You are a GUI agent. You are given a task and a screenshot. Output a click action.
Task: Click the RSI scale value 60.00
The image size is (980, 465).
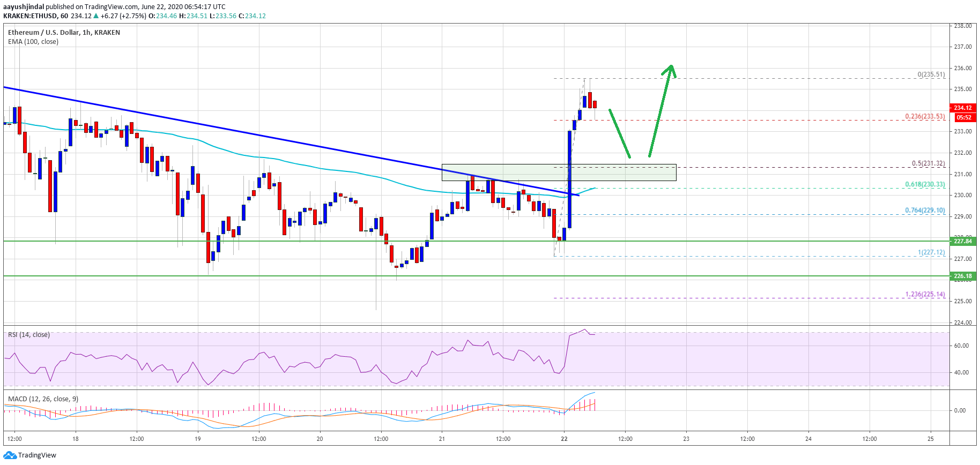tap(961, 346)
